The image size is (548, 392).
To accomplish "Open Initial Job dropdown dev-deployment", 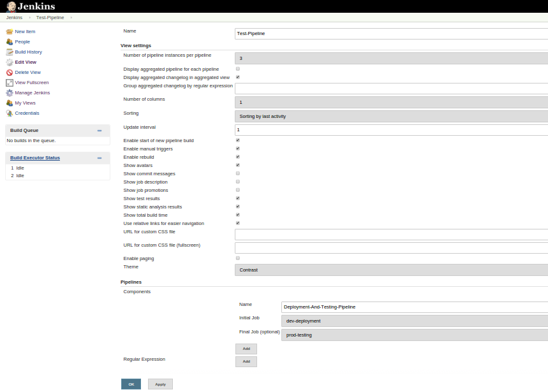I will point(415,321).
